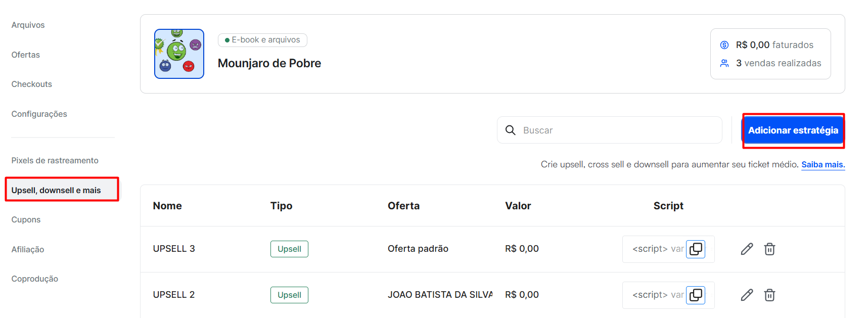The height and width of the screenshot is (318, 868).
Task: Copy the UPSELL 2 script code
Action: (x=696, y=295)
